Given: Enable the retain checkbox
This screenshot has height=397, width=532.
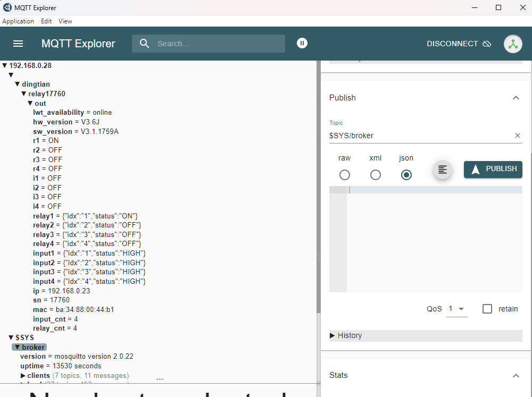Looking at the screenshot, I should (x=487, y=309).
